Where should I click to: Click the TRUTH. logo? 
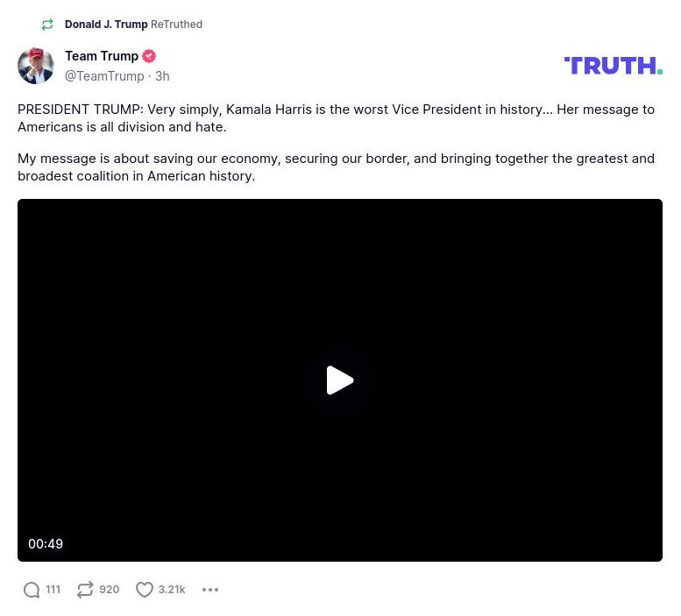613,66
